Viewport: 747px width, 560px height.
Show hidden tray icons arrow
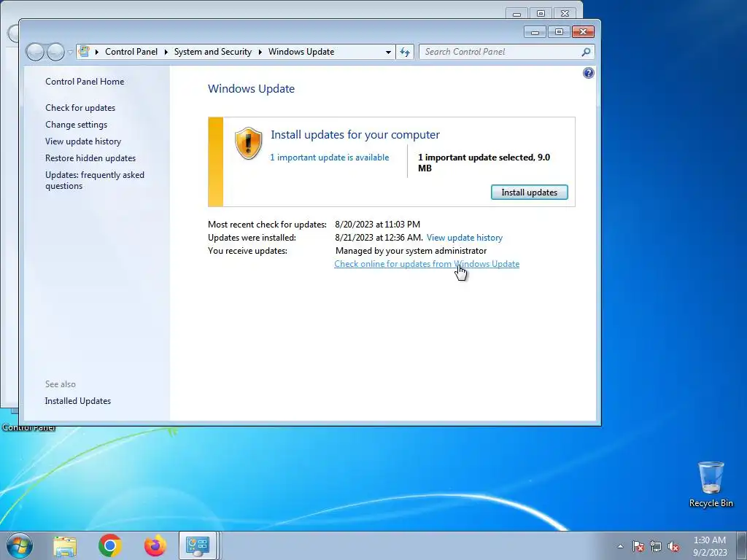coord(620,546)
